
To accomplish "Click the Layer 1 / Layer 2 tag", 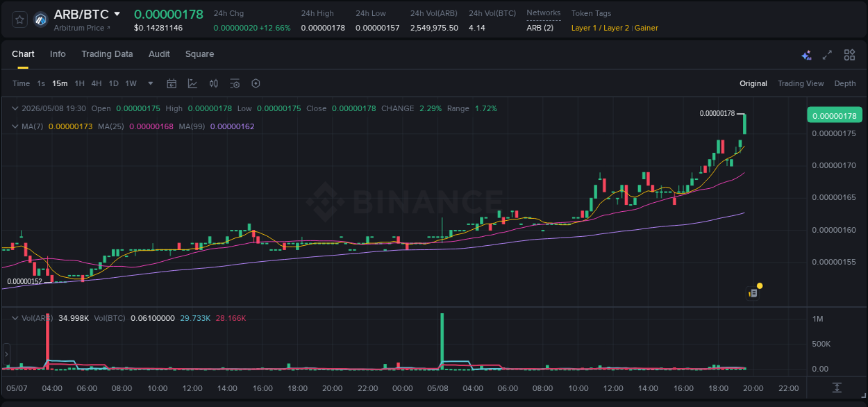I will 600,28.
